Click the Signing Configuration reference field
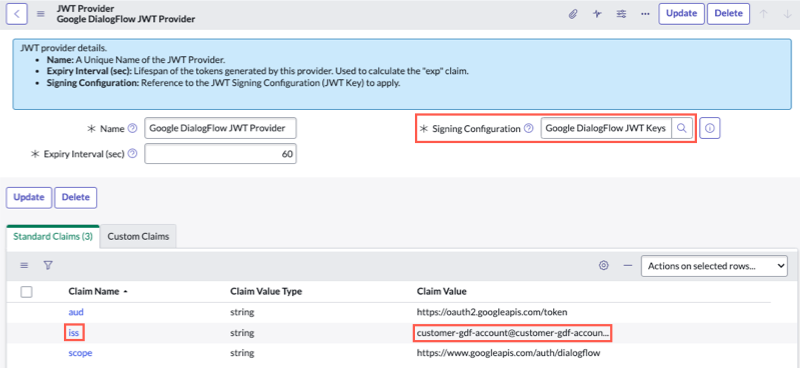The width and height of the screenshot is (800, 368). tap(606, 129)
